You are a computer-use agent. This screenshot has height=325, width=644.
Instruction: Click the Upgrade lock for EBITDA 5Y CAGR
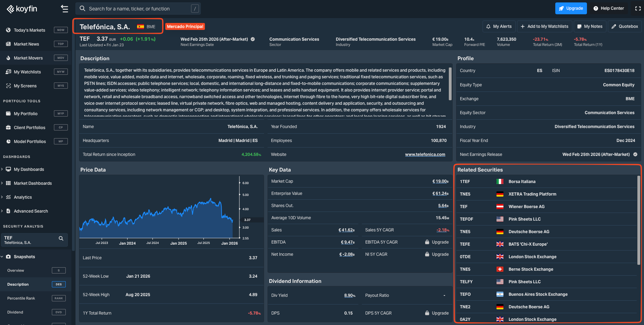(437, 242)
